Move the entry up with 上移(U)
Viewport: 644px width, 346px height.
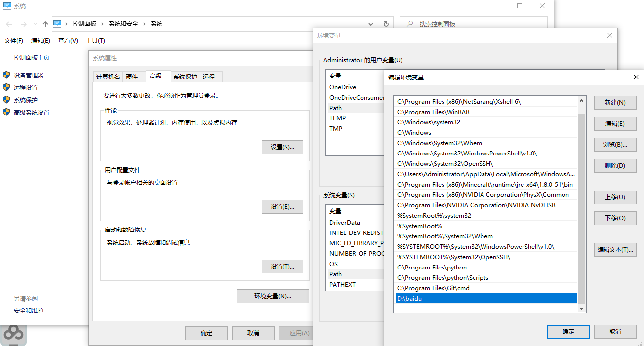pos(615,197)
